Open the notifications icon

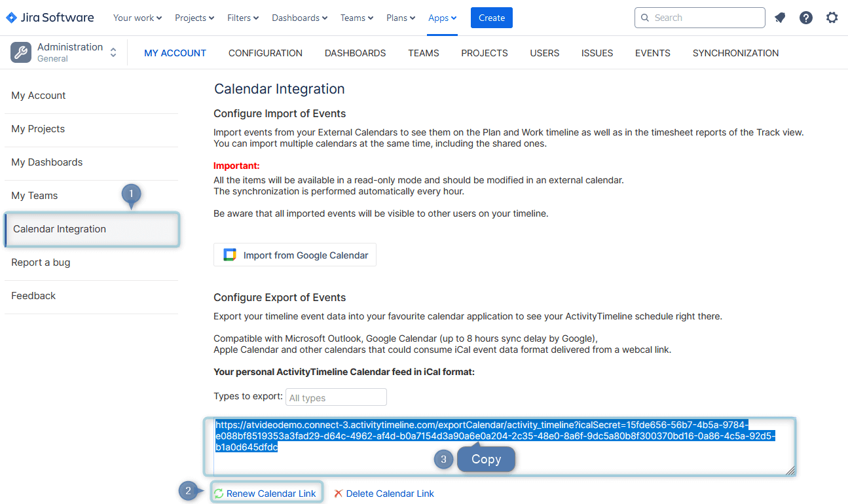(780, 18)
